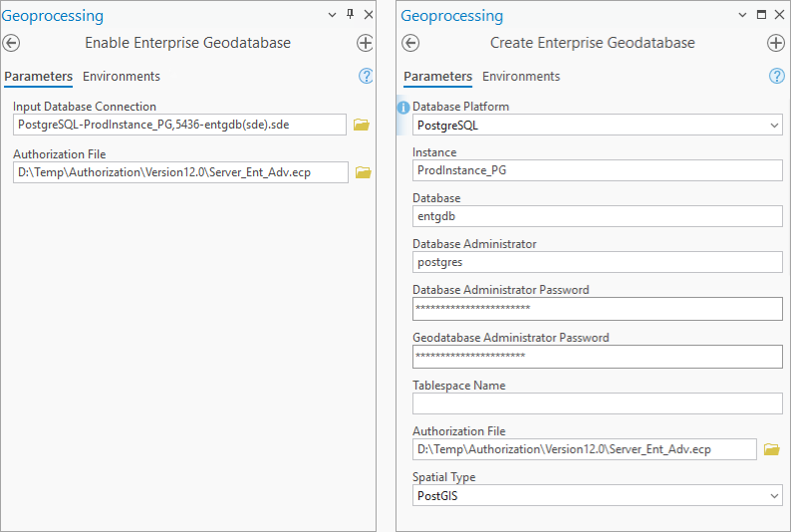Open left Geoprocessing pane options menu

332,15
